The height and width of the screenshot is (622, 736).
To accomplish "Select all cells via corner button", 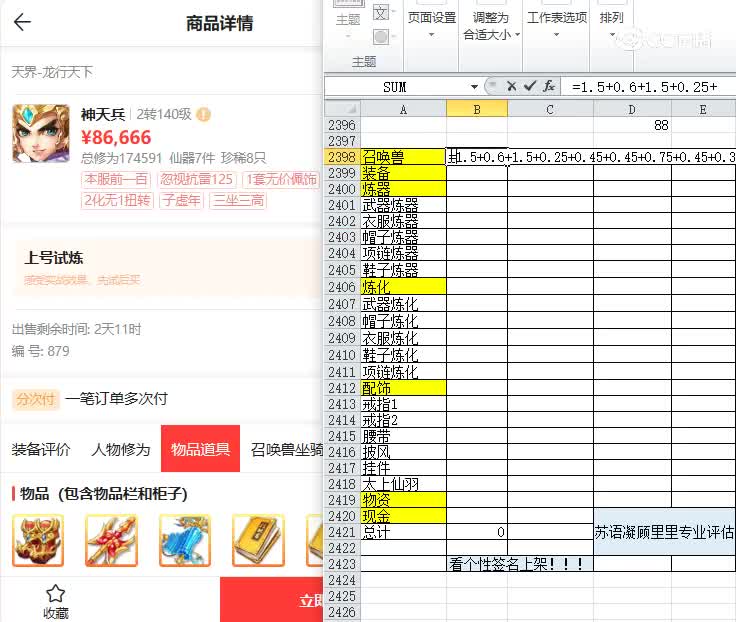I will click(343, 109).
